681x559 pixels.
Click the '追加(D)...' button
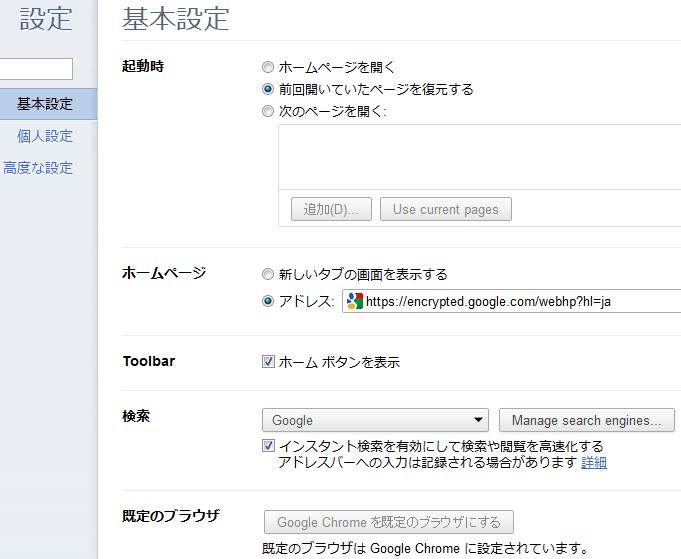331,209
